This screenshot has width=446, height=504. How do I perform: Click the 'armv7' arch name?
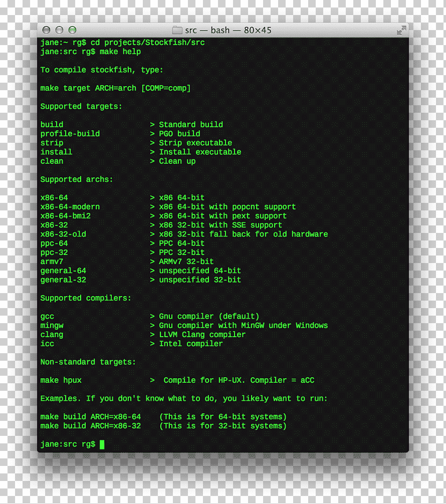pyautogui.click(x=52, y=262)
